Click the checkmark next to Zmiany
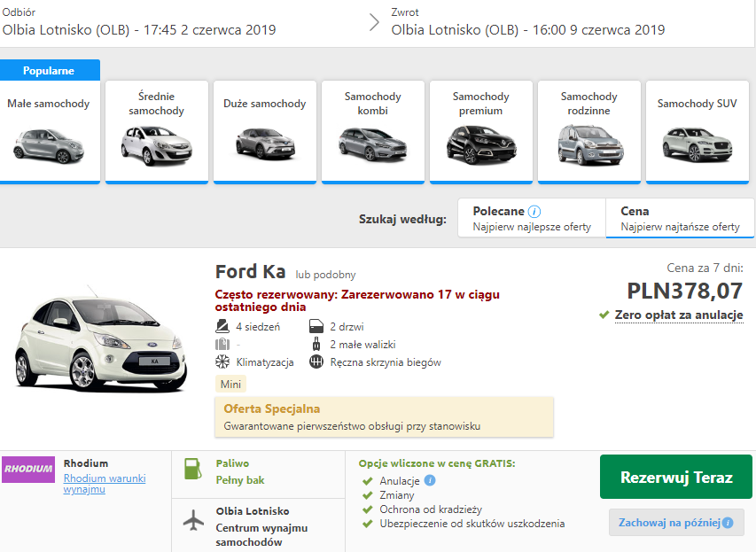Viewport: 756px width, 552px height. point(368,495)
